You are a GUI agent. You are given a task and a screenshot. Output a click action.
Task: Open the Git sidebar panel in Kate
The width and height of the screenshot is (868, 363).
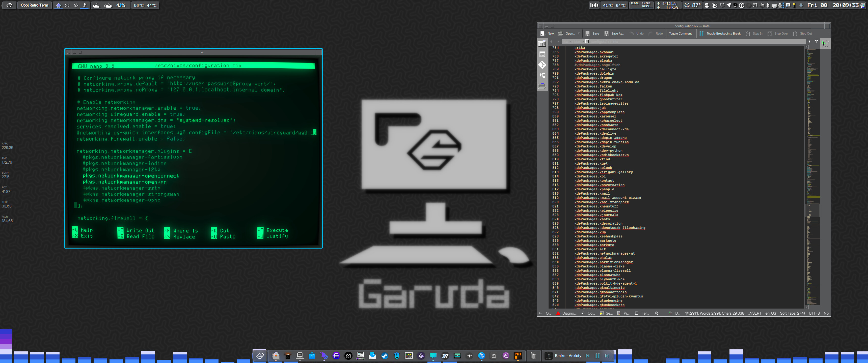point(542,65)
